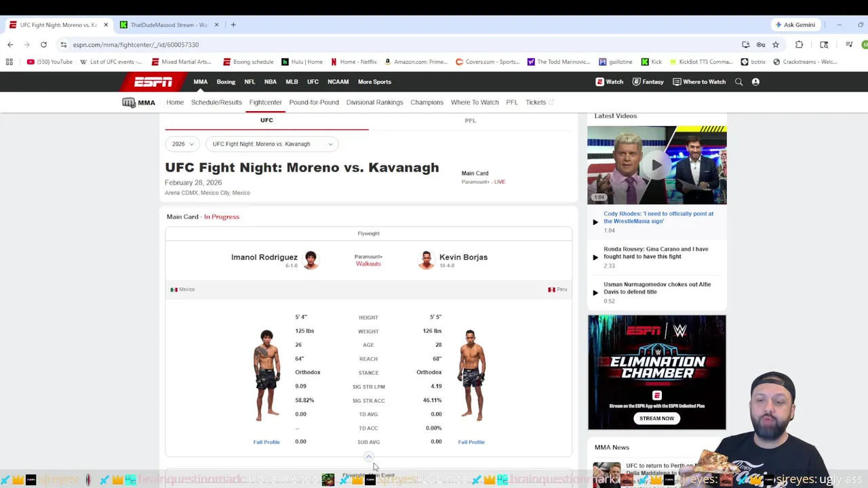The width and height of the screenshot is (868, 488).
Task: Click the Stream Now ad button
Action: click(x=656, y=418)
